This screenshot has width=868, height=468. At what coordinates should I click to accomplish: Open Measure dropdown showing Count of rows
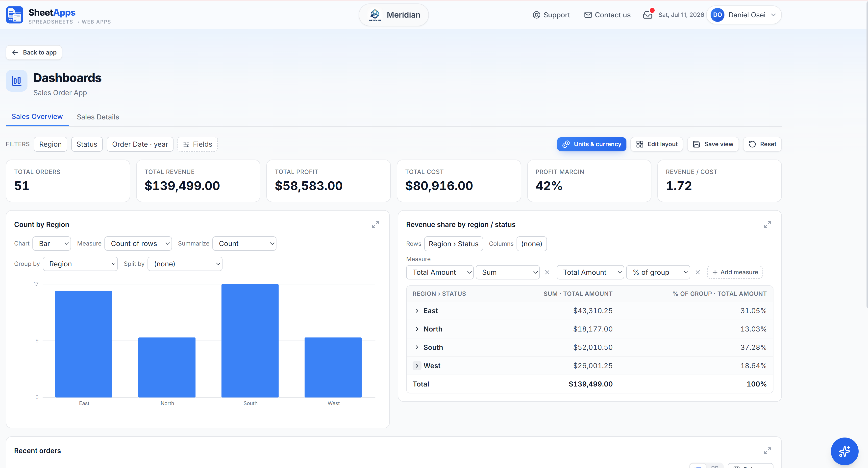click(x=138, y=244)
